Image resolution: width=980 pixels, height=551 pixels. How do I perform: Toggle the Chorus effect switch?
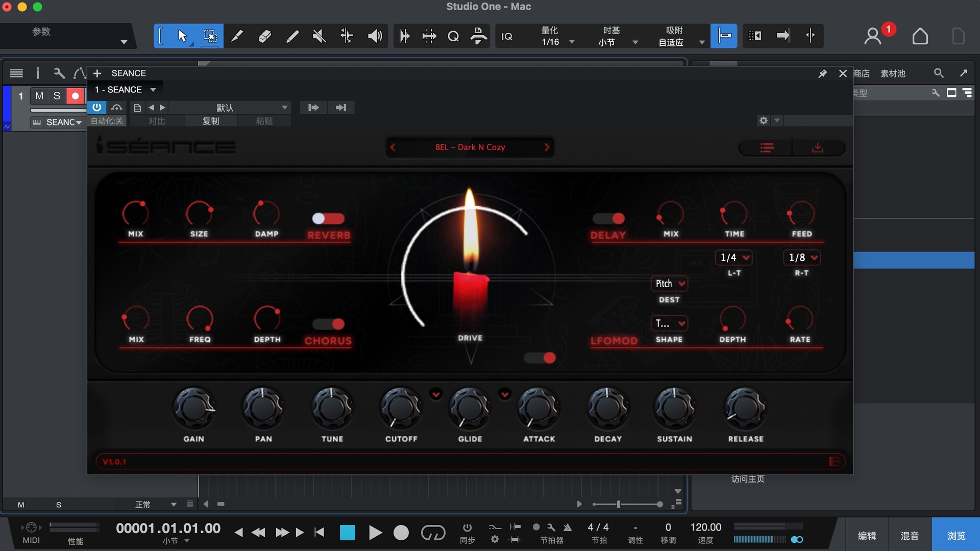click(x=328, y=324)
